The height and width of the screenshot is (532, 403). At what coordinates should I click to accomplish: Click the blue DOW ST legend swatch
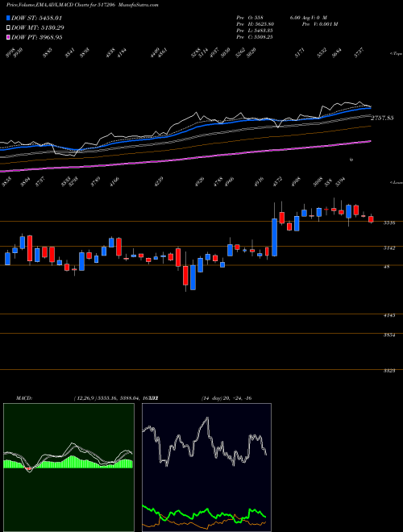[8, 18]
